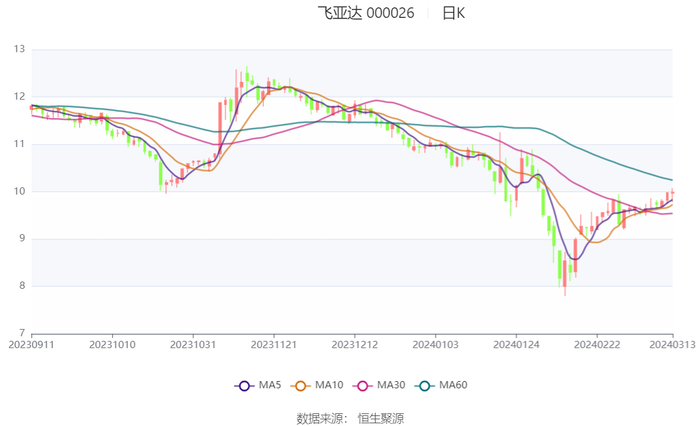
Task: Click the 20240313 date label at the axis end
Action: [x=672, y=345]
